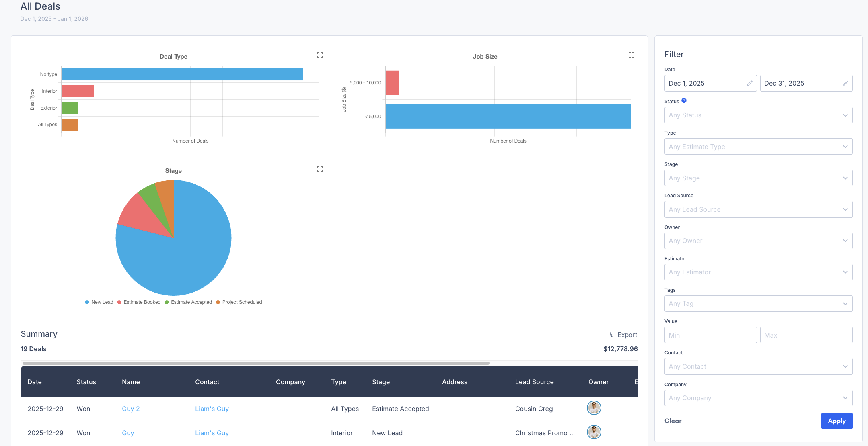Sort table by Date column header

pos(35,382)
